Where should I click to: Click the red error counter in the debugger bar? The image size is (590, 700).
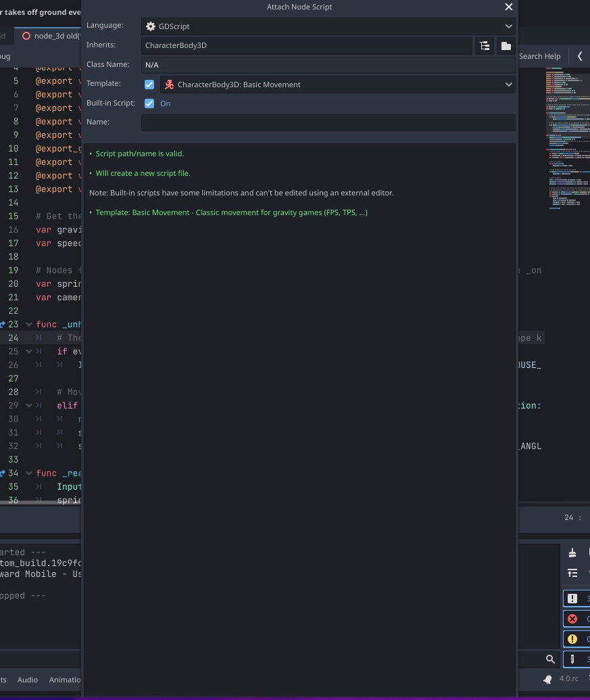pyautogui.click(x=574, y=618)
